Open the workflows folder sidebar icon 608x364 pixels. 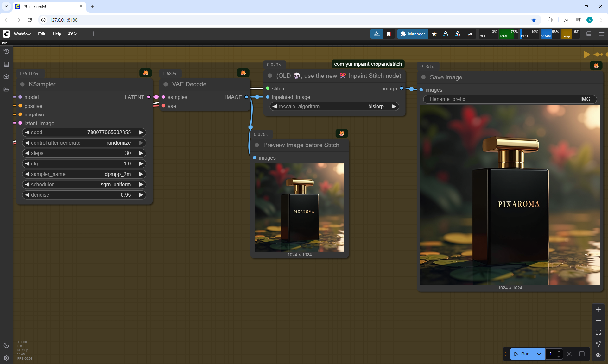(6, 89)
